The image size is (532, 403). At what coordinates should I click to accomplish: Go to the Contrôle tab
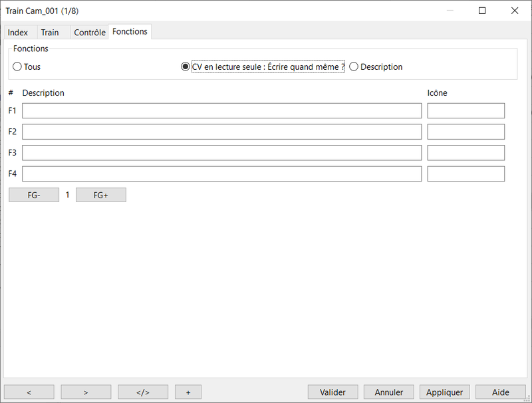pyautogui.click(x=89, y=33)
